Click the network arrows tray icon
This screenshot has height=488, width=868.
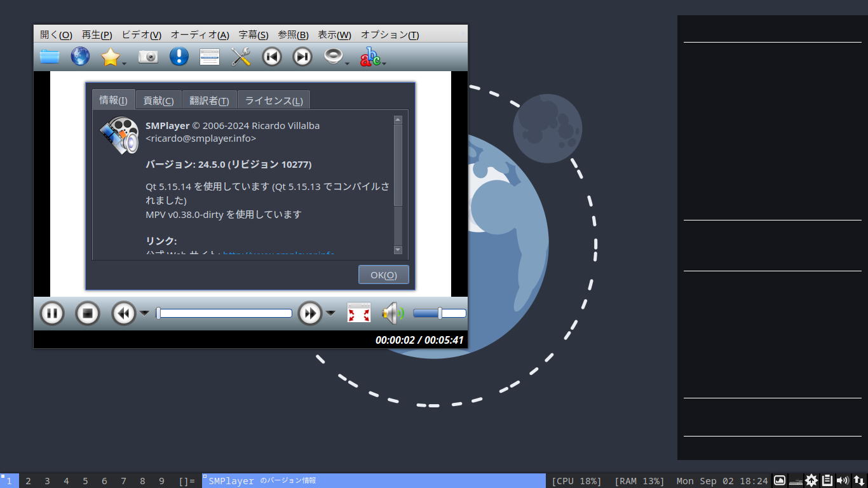click(858, 480)
